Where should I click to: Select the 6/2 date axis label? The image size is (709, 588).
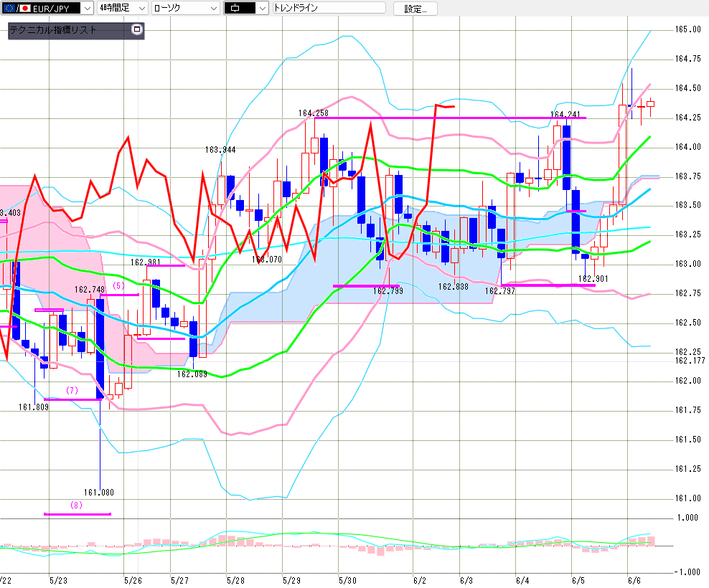tap(420, 581)
